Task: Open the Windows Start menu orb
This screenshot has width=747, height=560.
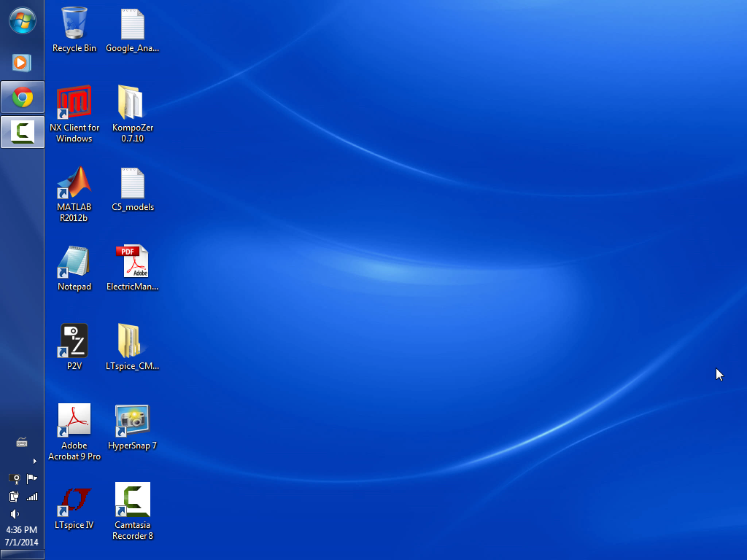Action: coord(23,21)
